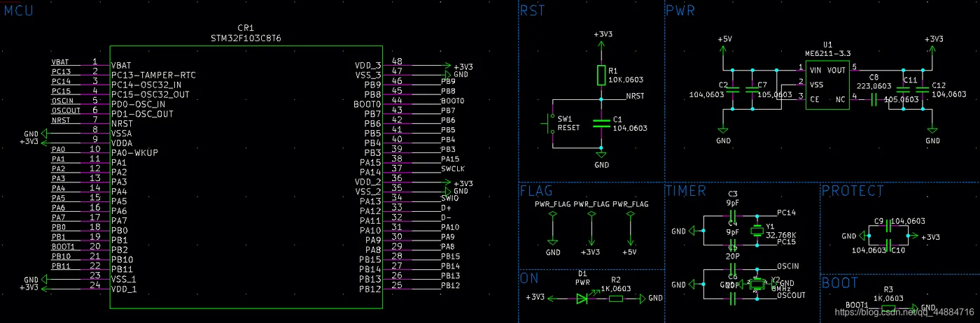
Task: Click the FLAG section title
Action: 536,191
